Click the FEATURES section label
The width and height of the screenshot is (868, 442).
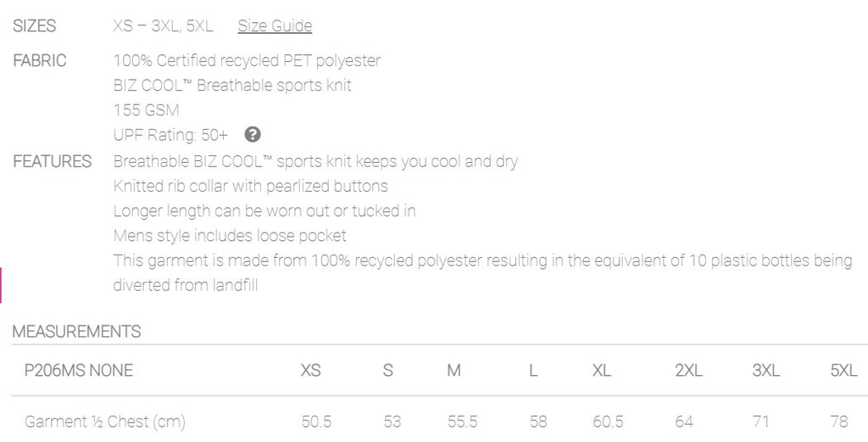52,162
